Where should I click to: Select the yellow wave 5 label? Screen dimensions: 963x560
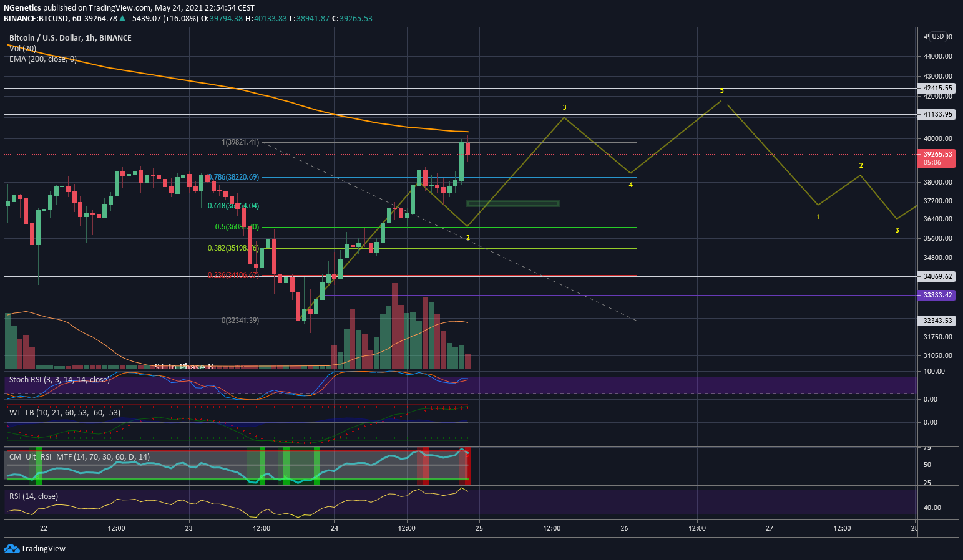(721, 91)
